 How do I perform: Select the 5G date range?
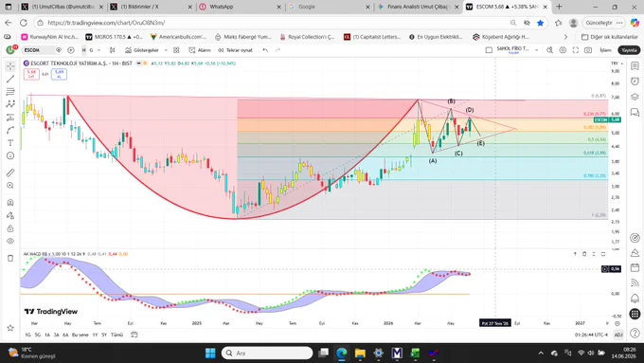point(38,336)
